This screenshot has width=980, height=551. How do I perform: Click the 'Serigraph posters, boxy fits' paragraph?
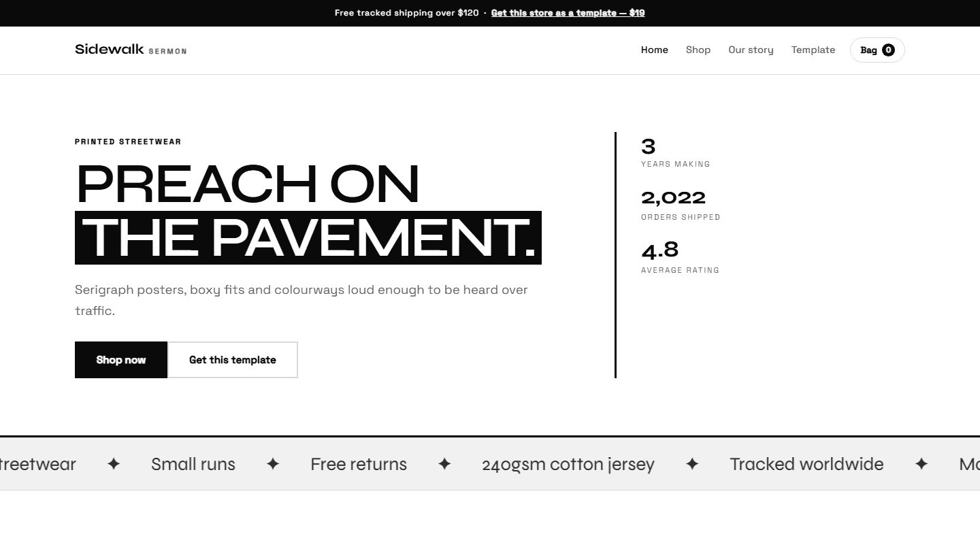click(301, 300)
